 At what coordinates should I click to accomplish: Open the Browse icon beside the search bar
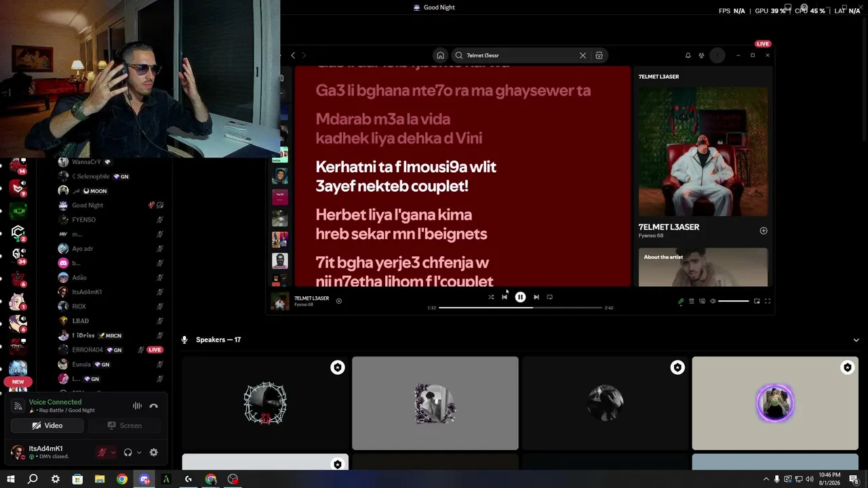coord(599,56)
